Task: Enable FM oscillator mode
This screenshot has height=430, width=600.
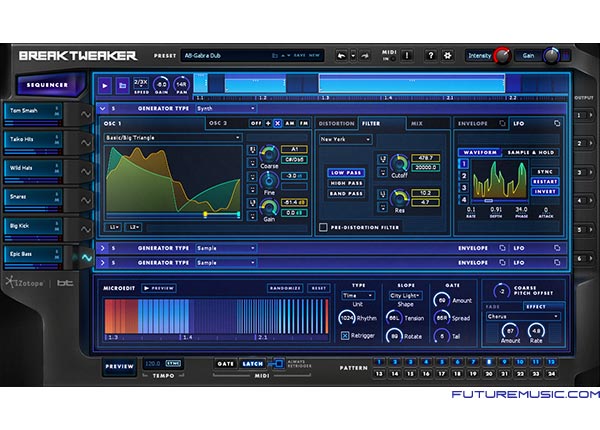Action: tap(303, 123)
